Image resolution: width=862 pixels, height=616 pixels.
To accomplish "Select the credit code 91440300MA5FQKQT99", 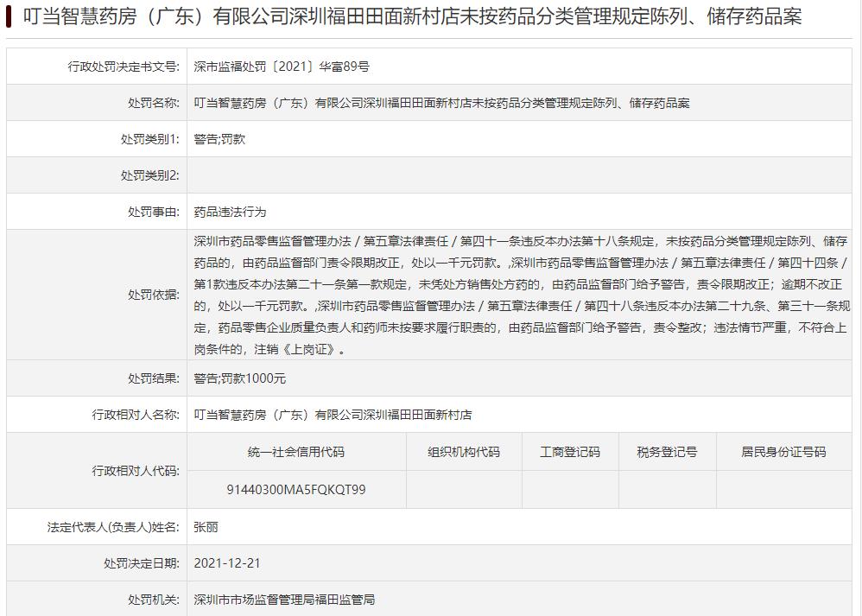I will (x=296, y=490).
